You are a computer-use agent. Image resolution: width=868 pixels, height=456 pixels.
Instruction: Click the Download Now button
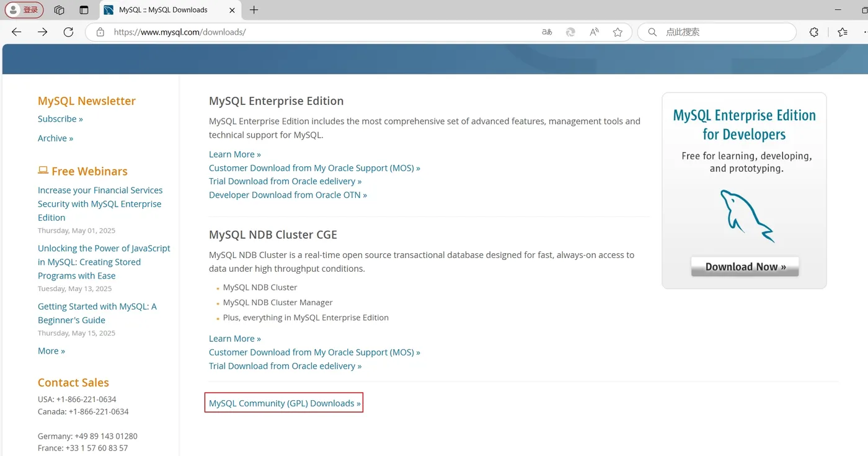pos(745,267)
